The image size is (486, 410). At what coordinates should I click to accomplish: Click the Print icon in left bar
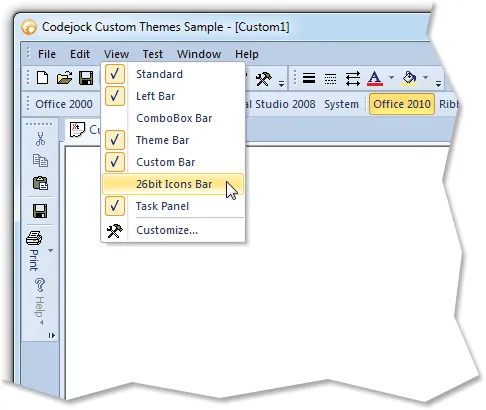[x=34, y=238]
